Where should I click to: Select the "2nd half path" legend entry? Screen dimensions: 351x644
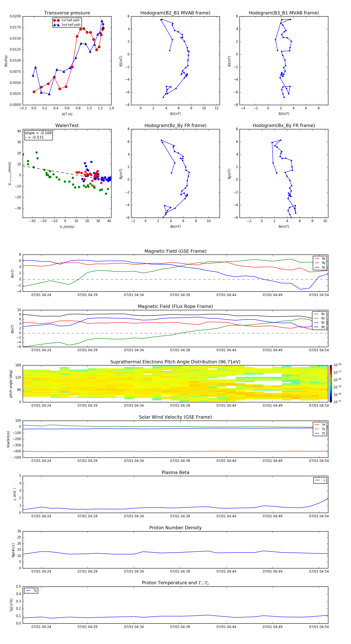(67, 25)
